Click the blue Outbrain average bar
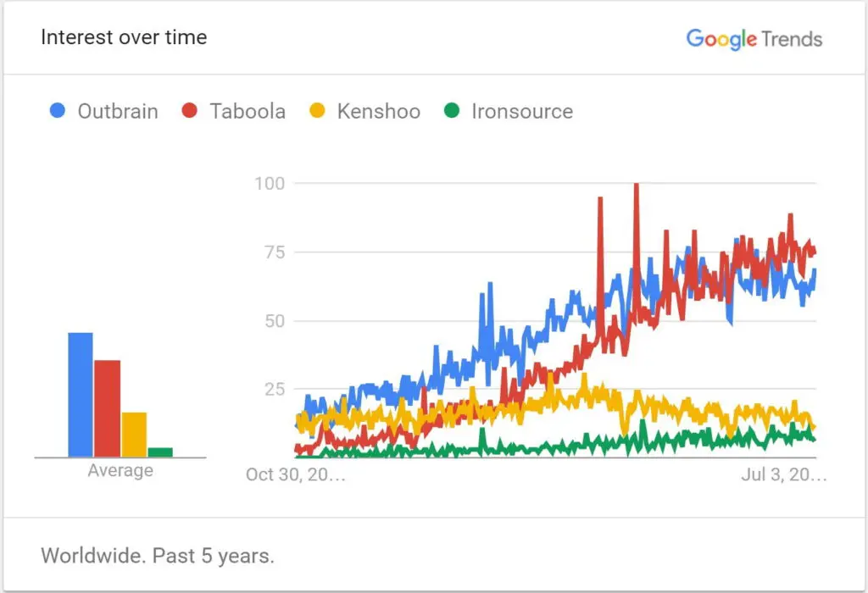The width and height of the screenshot is (868, 593). click(81, 395)
